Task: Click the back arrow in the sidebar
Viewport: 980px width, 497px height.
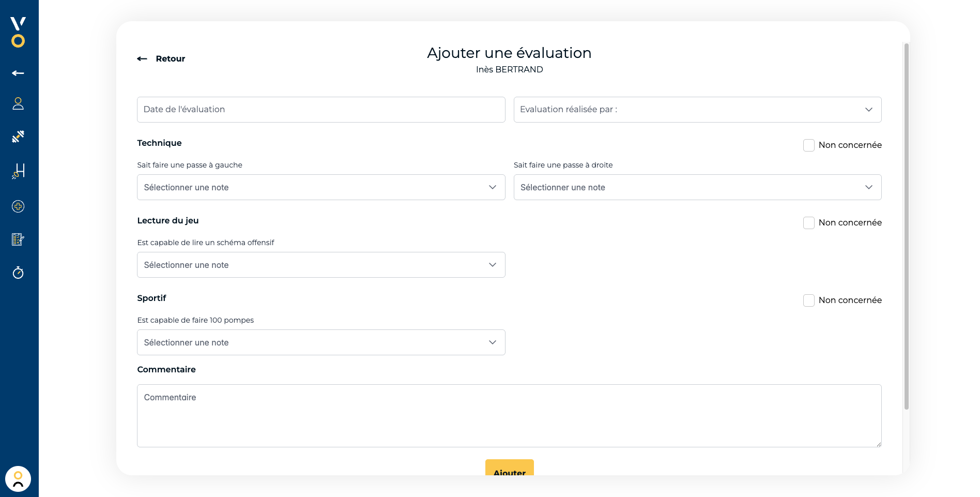Action: pyautogui.click(x=18, y=73)
